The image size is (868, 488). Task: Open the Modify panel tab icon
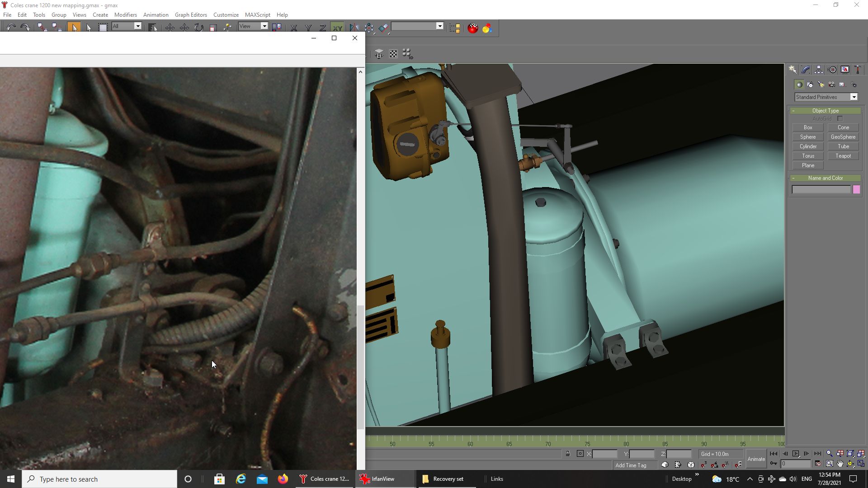point(806,70)
